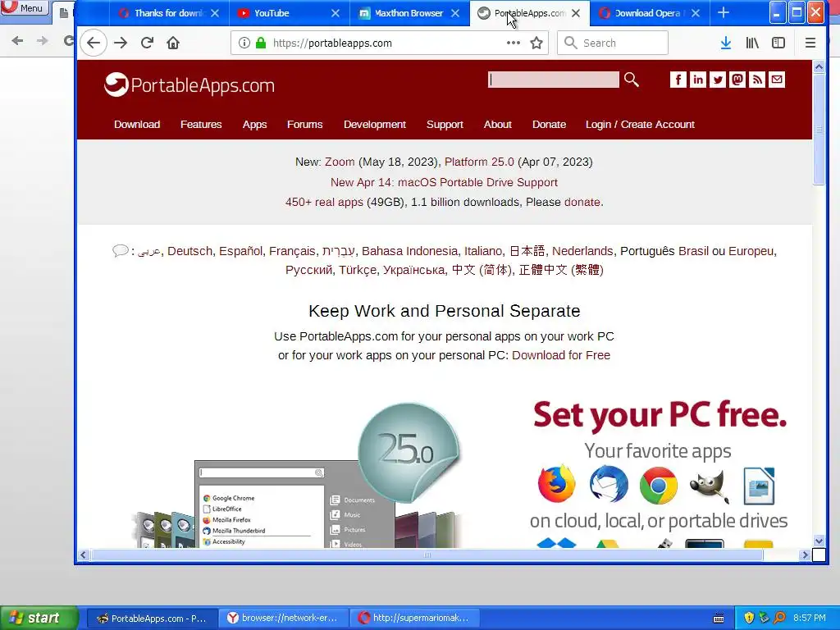The width and height of the screenshot is (840, 630).
Task: Open the Support menu item
Action: [x=445, y=125]
